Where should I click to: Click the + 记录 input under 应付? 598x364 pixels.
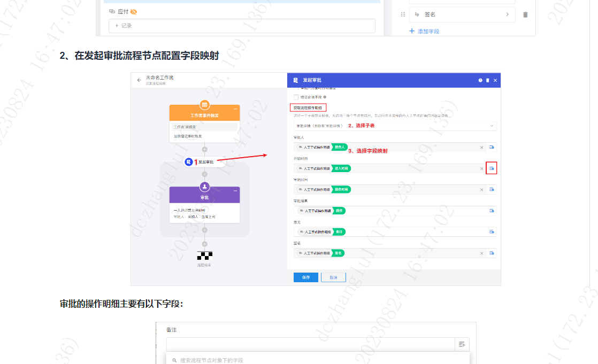point(242,26)
